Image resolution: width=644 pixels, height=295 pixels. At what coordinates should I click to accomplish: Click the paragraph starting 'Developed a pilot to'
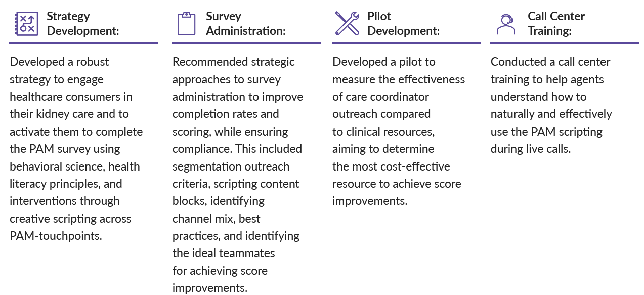399,132
